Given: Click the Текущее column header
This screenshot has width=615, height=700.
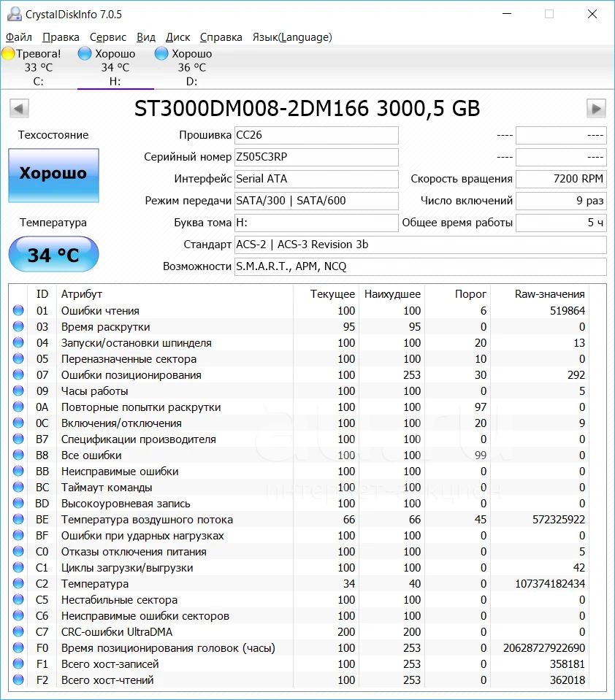Looking at the screenshot, I should pos(326,293).
